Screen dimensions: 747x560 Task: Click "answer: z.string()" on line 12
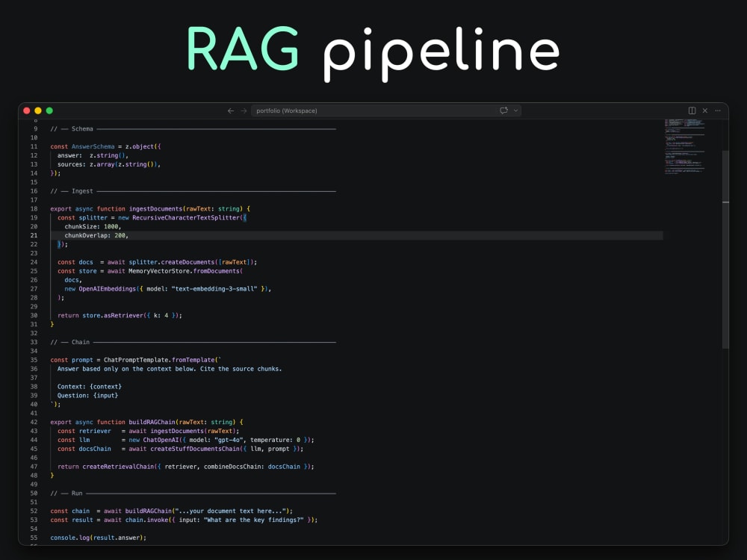(x=93, y=155)
